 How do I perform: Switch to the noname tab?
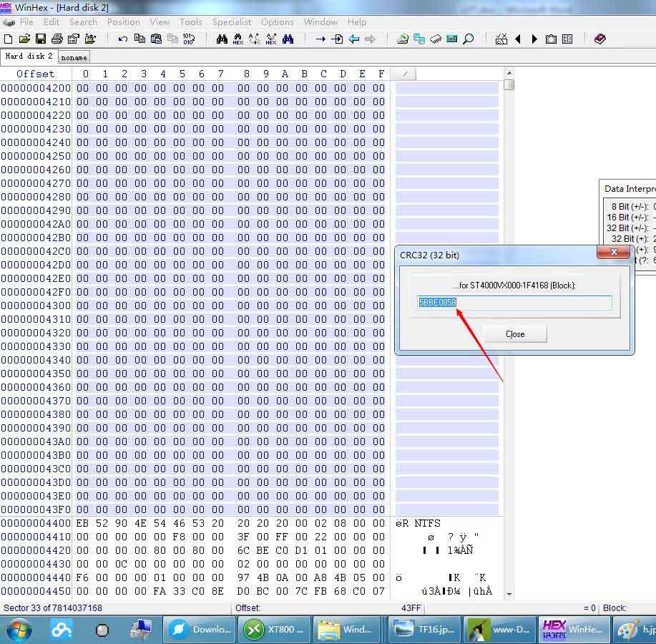coord(74,57)
